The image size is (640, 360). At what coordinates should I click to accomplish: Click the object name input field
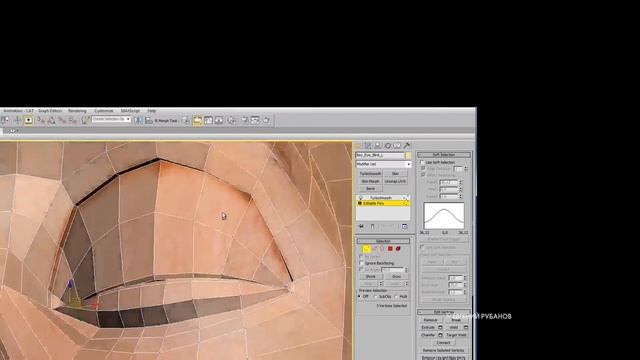tap(380, 155)
